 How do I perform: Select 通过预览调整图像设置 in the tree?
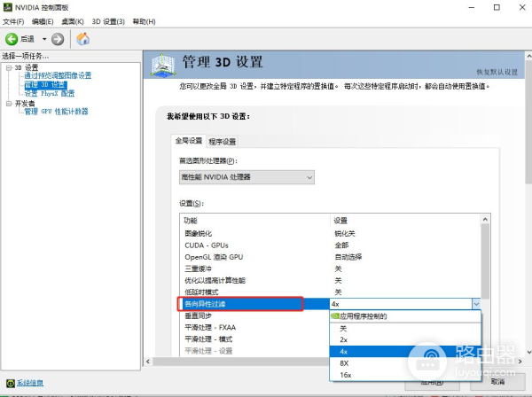pos(58,75)
